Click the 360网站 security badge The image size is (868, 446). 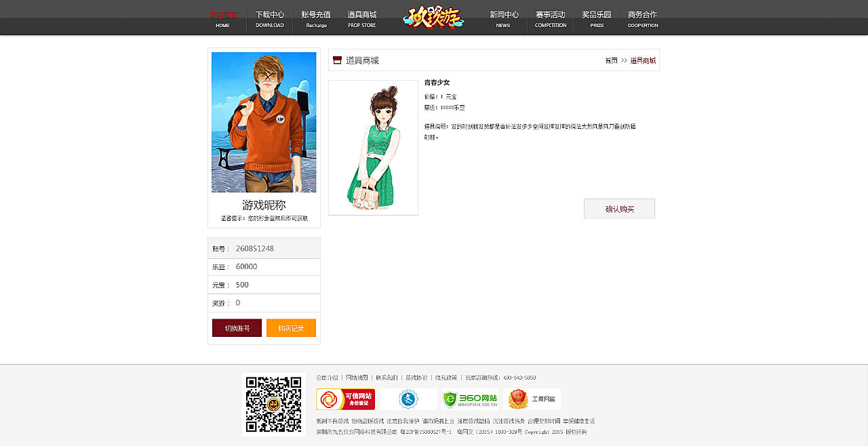pos(470,399)
